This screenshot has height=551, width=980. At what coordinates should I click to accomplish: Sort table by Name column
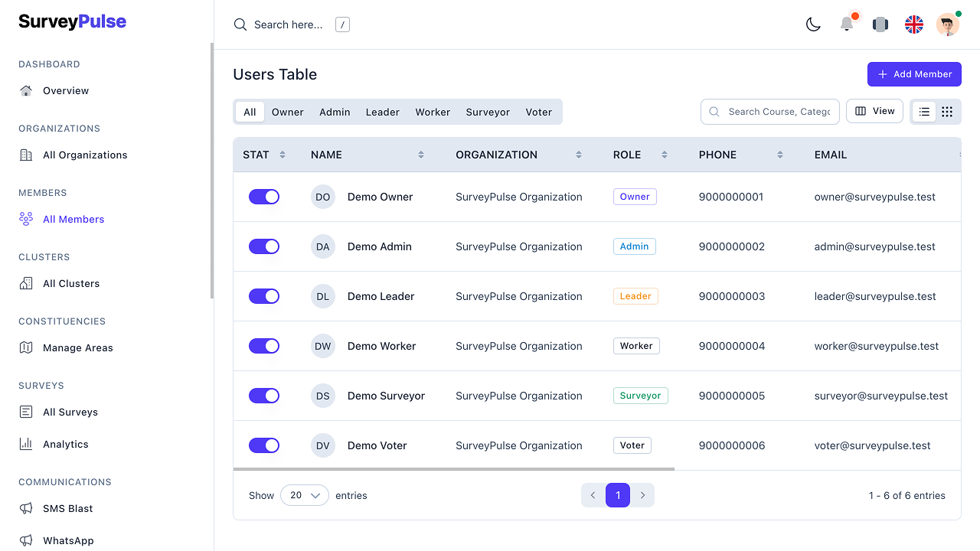point(420,155)
